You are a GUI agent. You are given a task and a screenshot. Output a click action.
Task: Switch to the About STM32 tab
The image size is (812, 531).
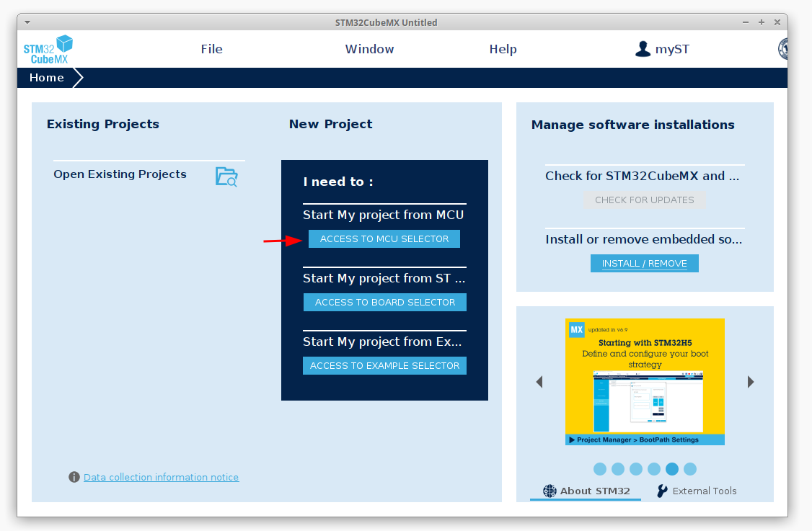586,491
